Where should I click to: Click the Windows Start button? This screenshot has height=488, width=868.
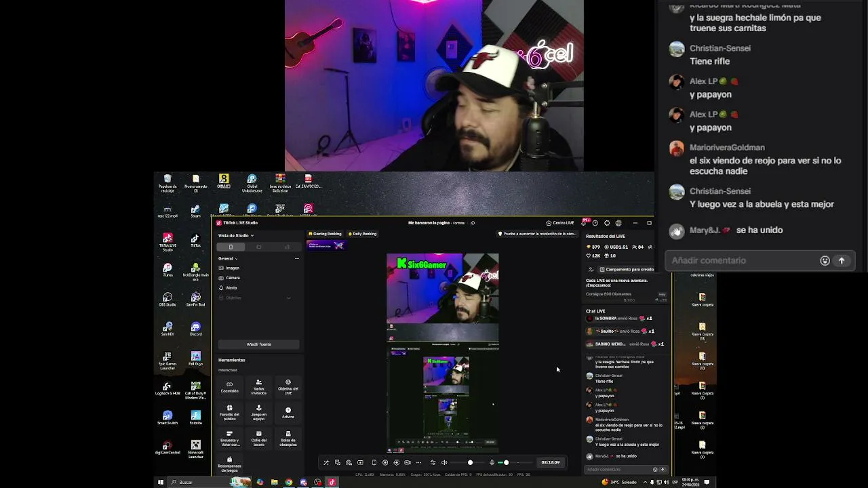tap(161, 482)
